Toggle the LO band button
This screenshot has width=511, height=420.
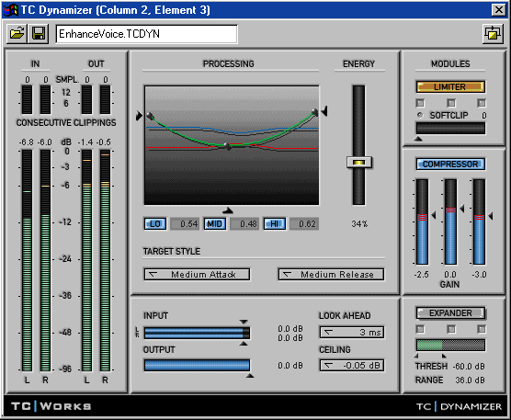coord(155,224)
